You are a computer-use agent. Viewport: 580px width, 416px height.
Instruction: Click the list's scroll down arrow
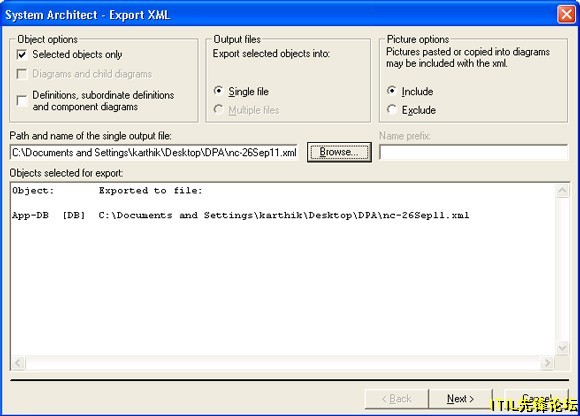(563, 348)
